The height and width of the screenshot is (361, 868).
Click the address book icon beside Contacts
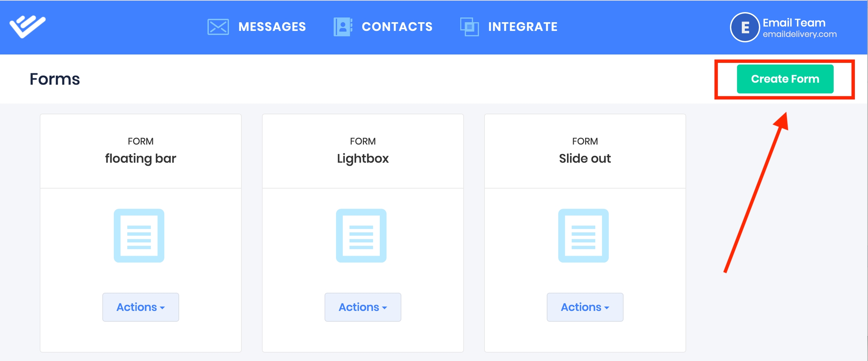click(x=342, y=27)
